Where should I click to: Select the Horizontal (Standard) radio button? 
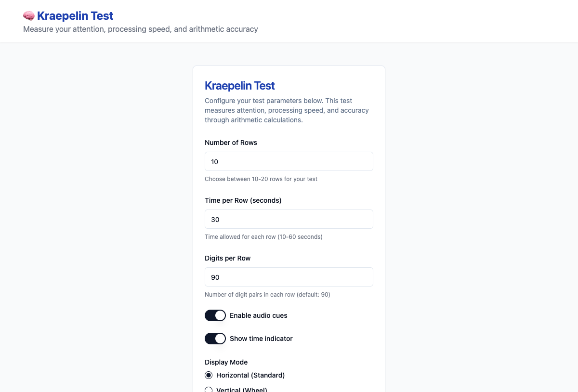coord(209,375)
